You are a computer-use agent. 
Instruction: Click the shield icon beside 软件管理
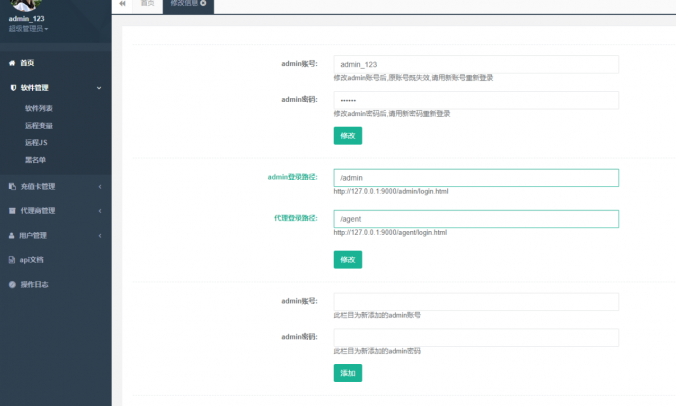click(13, 87)
